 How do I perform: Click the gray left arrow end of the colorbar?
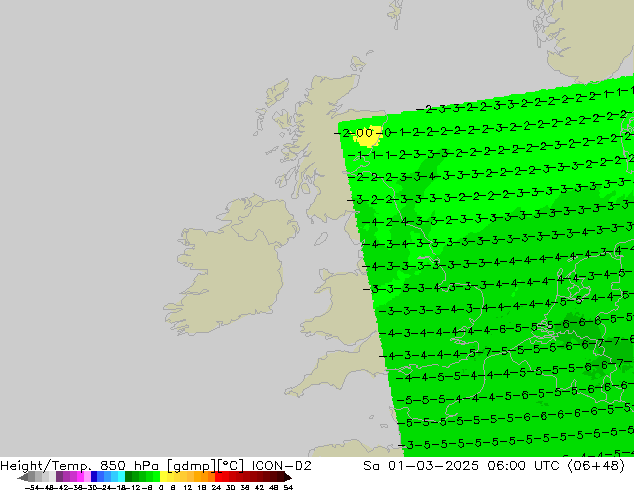(23, 477)
